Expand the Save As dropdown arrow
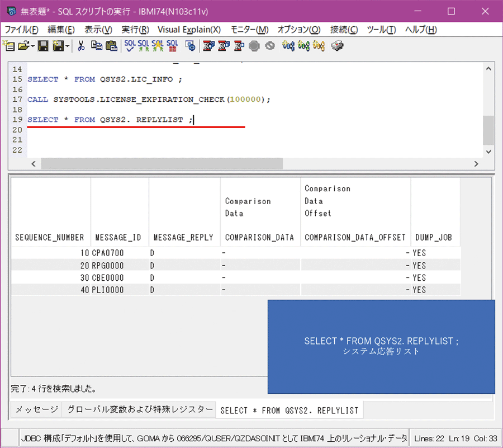The image size is (503, 448). click(x=68, y=46)
